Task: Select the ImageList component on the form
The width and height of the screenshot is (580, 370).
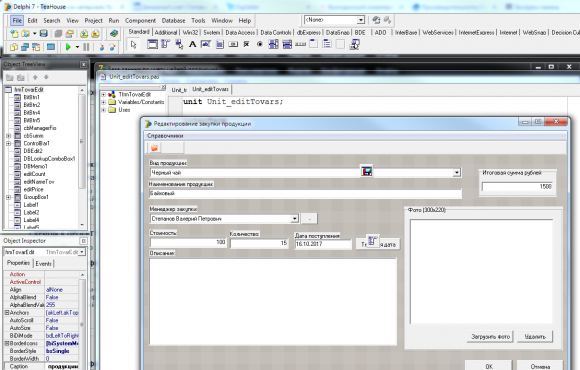Action: (367, 171)
